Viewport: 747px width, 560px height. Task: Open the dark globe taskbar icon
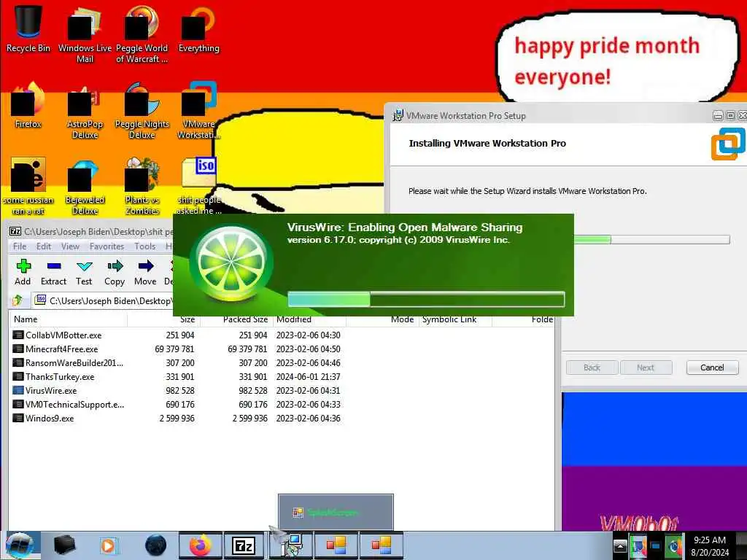tap(156, 545)
